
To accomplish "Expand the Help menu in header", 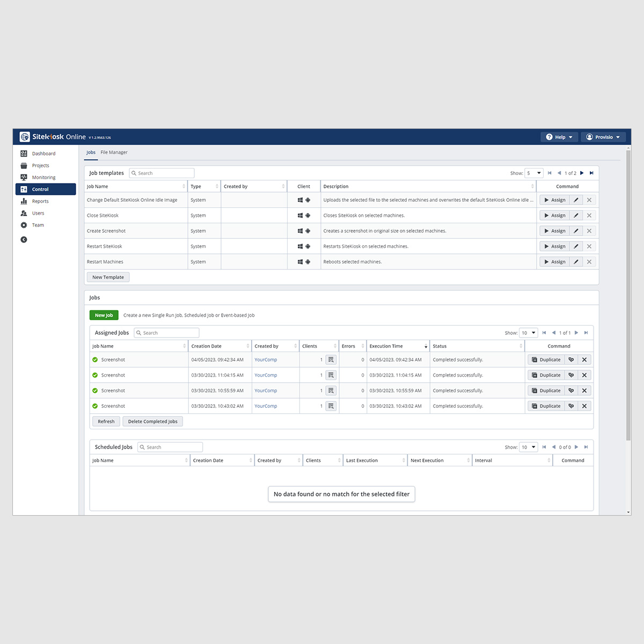I will point(559,137).
